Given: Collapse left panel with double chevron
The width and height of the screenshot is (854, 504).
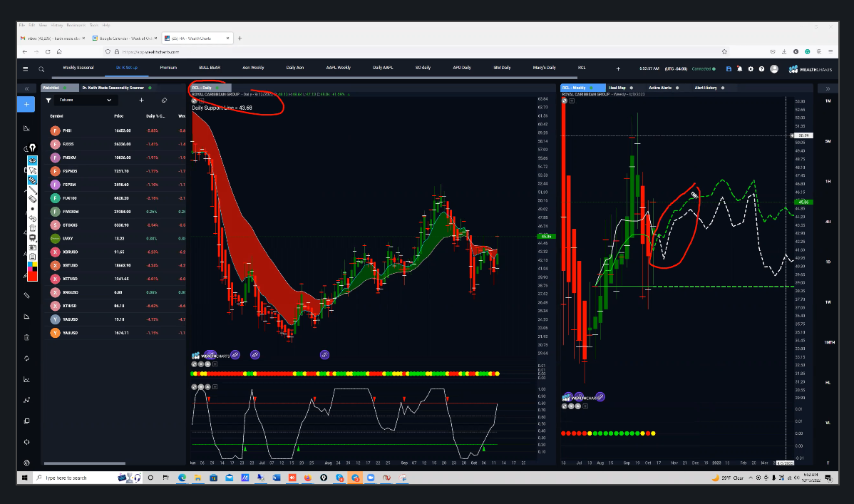Looking at the screenshot, I should click(x=26, y=88).
